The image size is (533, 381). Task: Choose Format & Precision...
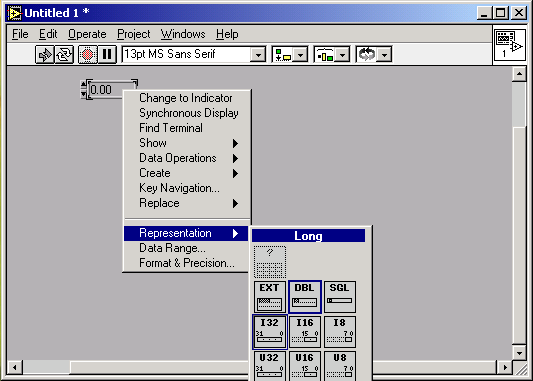pyautogui.click(x=187, y=263)
